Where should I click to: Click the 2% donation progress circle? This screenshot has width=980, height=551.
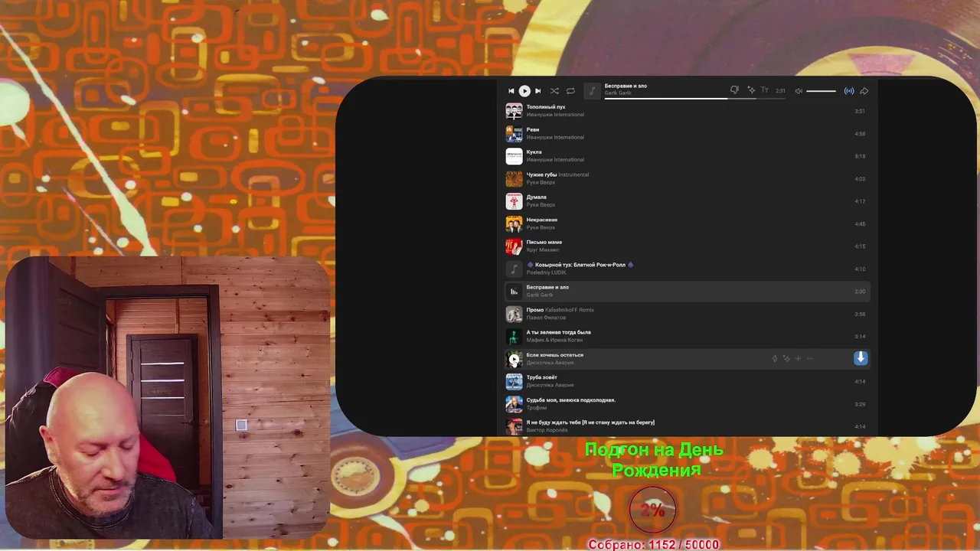click(x=653, y=510)
